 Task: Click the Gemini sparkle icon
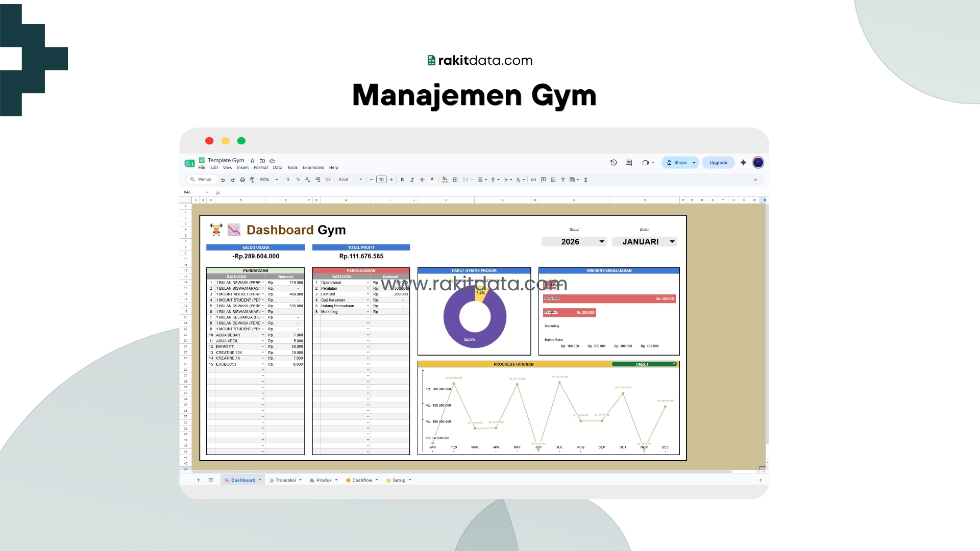click(743, 163)
